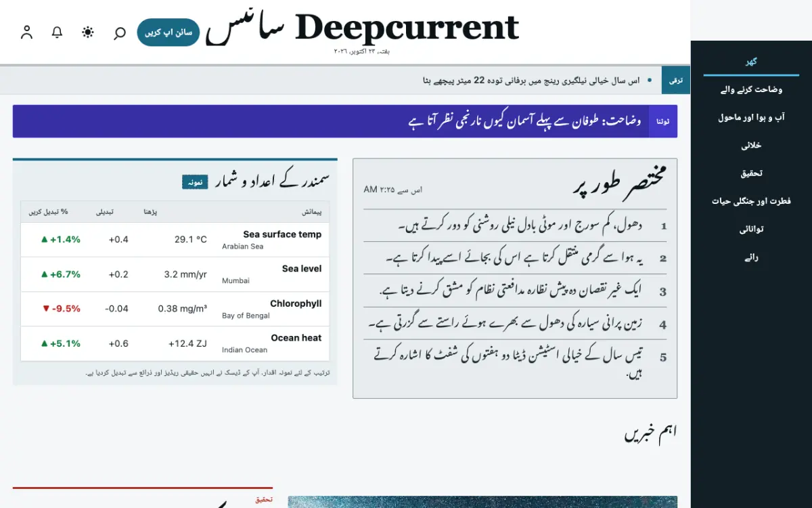Click the اہم خبریں section heading

click(x=650, y=431)
